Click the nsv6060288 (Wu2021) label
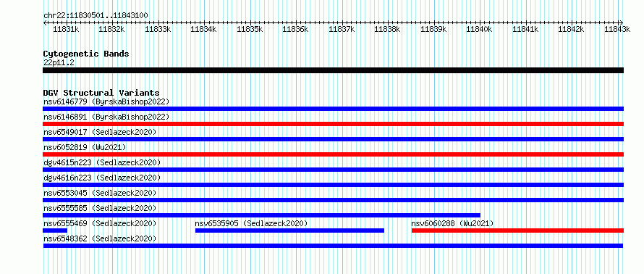Image resolution: width=644 pixels, height=274 pixels. (452, 223)
